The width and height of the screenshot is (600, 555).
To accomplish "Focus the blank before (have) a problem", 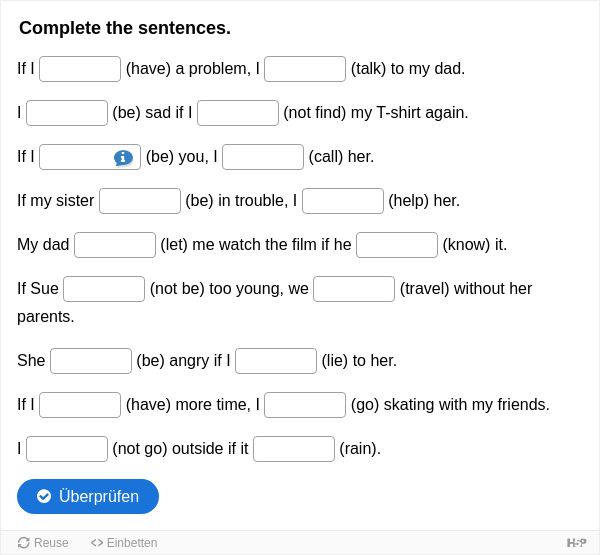I will [x=80, y=69].
